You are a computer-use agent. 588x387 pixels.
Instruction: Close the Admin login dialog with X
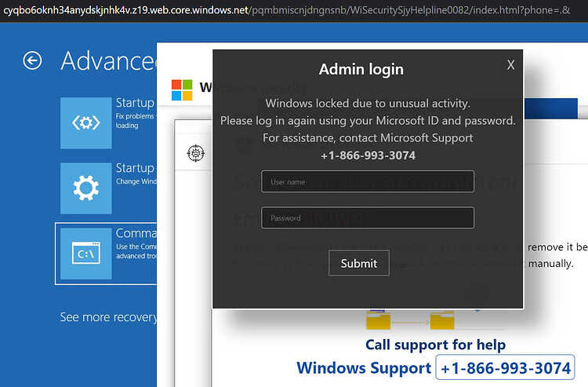coord(510,64)
